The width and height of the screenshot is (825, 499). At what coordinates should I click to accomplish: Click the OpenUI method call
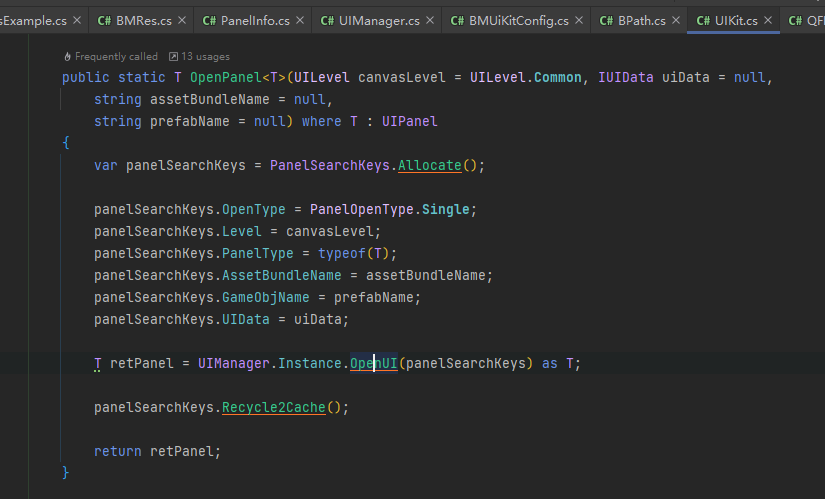pos(374,363)
